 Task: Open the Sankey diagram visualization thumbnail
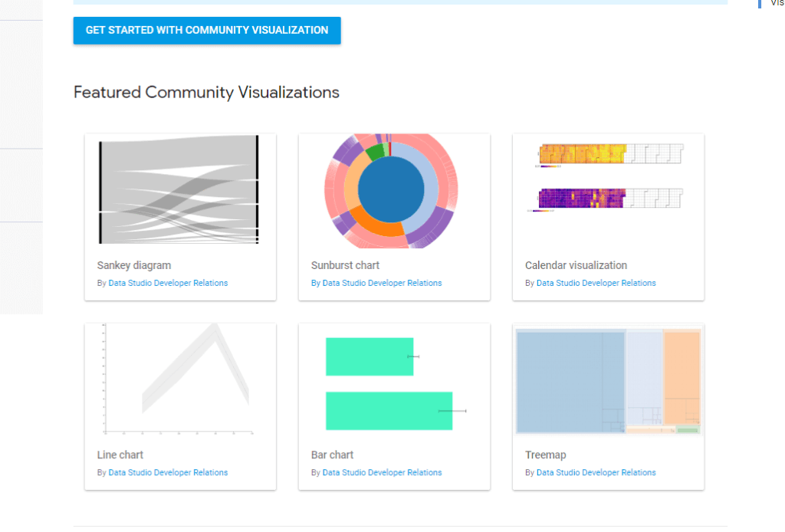tap(179, 189)
